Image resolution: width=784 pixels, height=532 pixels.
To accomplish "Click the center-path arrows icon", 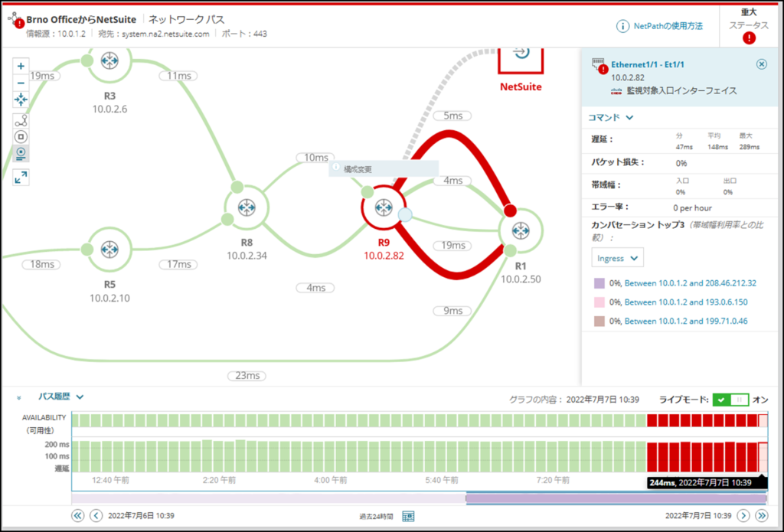I will 21,100.
